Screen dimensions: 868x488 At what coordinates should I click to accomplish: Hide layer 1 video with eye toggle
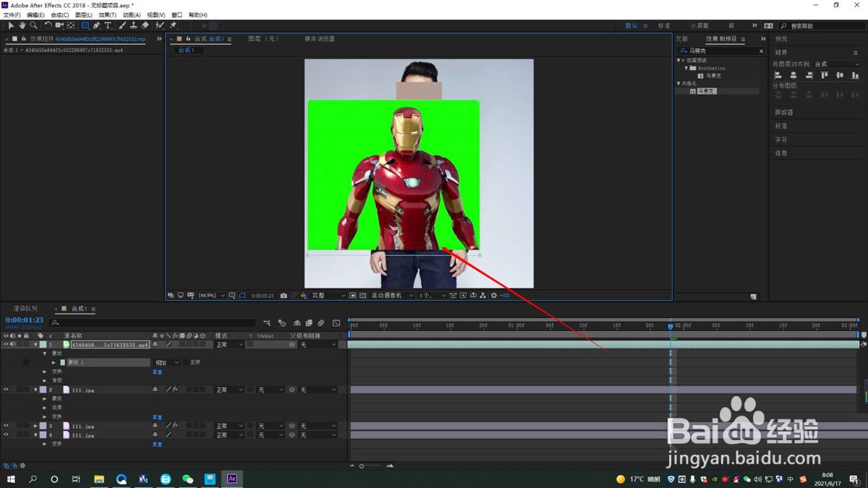tap(6, 344)
